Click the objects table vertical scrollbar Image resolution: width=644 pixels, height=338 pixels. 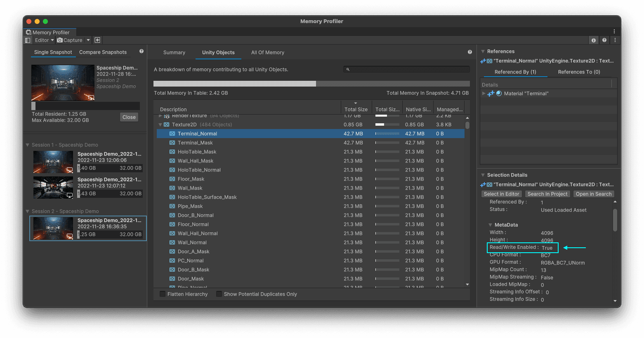tap(467, 125)
